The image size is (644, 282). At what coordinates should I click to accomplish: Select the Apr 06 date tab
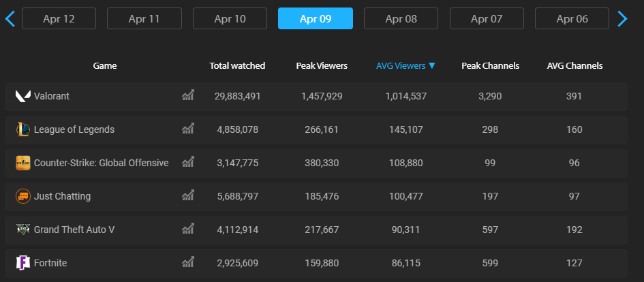click(x=572, y=18)
